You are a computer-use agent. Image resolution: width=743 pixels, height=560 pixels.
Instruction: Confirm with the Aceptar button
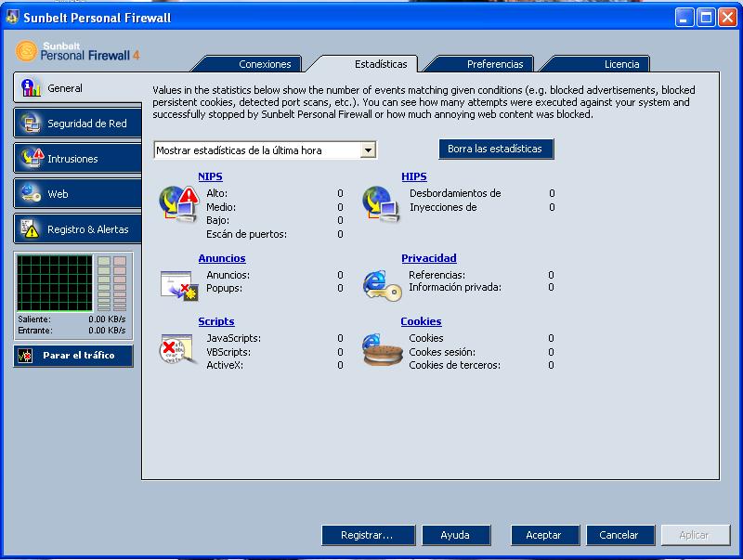click(544, 535)
